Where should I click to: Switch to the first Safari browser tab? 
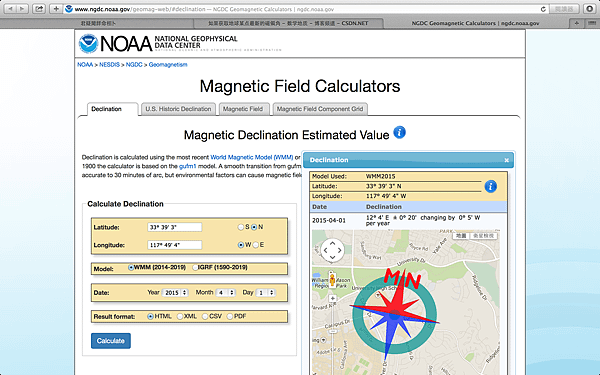tap(98, 23)
